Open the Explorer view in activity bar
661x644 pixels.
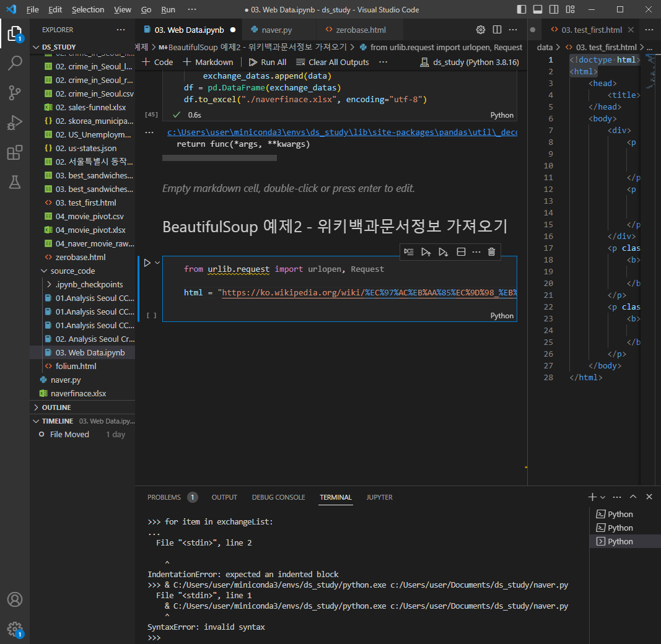15,33
